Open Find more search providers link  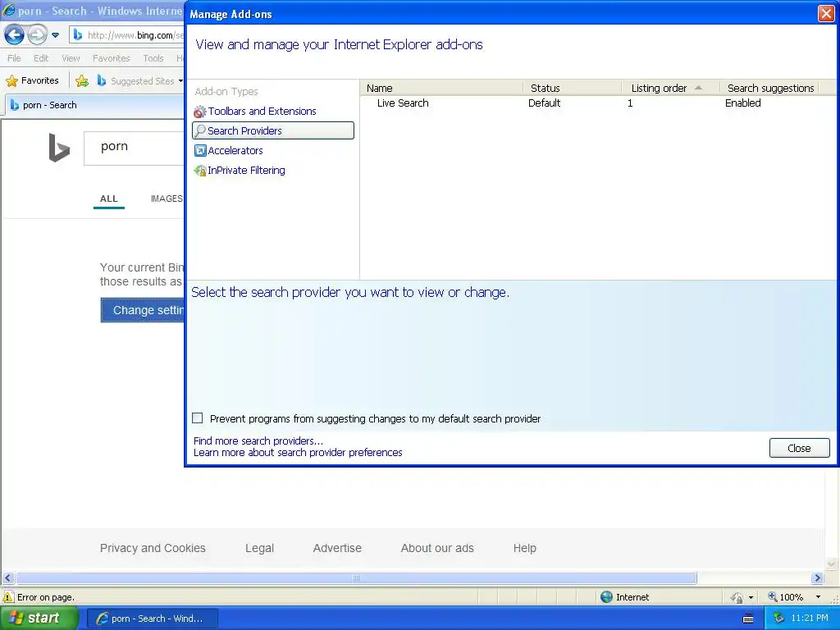[258, 441]
